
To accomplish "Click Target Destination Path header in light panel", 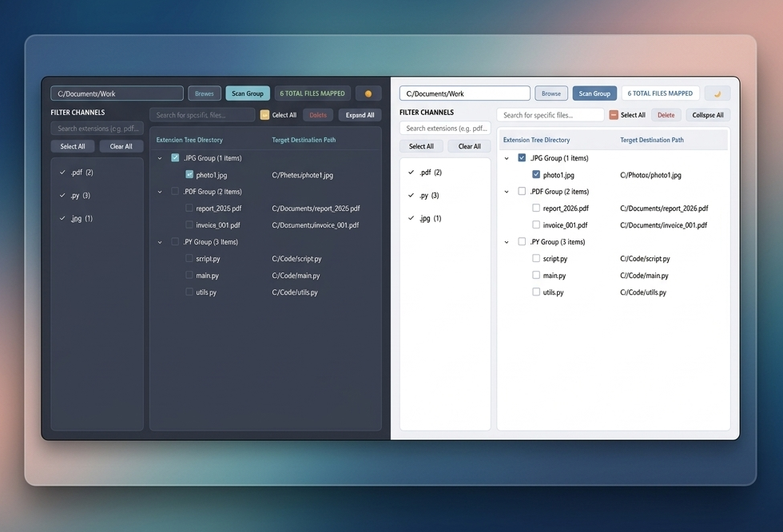I will (x=652, y=140).
